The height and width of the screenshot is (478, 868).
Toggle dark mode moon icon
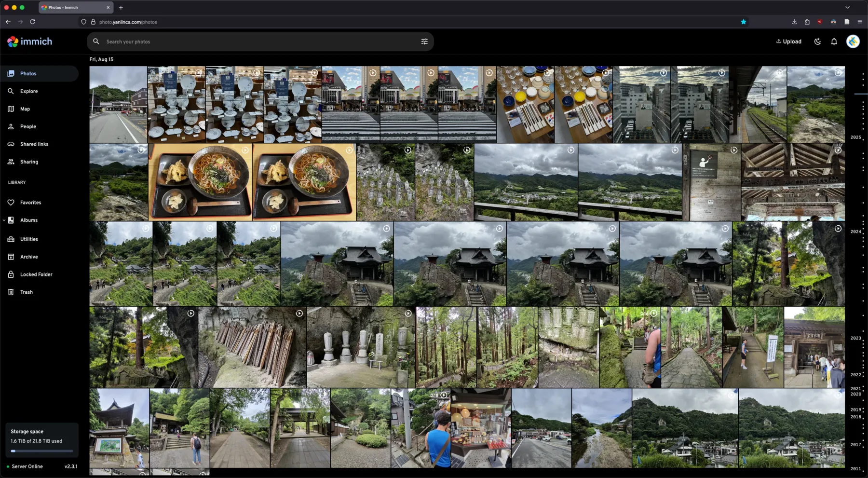point(817,41)
